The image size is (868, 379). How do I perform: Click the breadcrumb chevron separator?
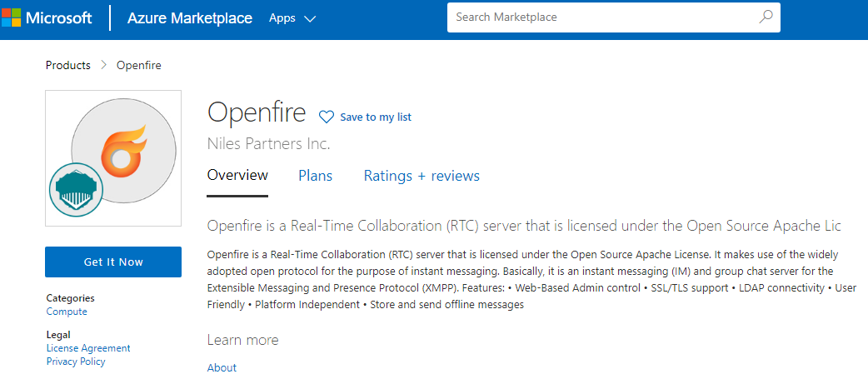tap(104, 65)
